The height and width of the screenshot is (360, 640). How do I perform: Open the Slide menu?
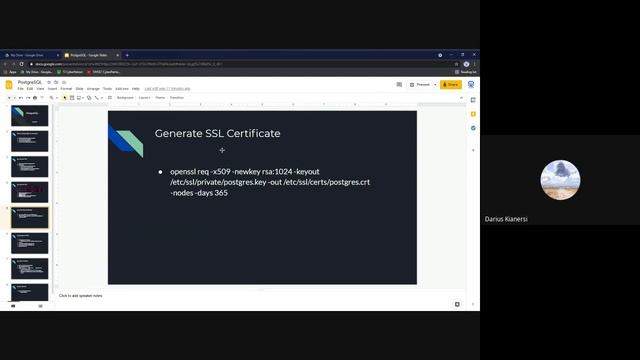[79, 89]
